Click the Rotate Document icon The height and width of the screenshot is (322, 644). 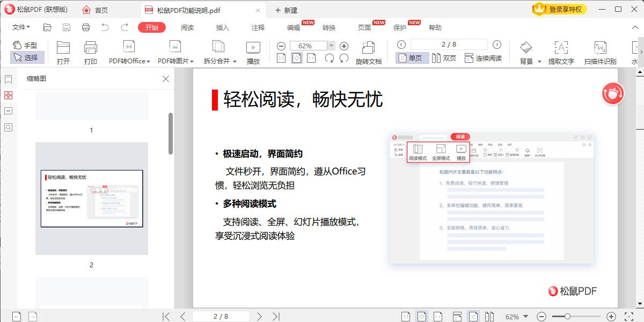pyautogui.click(x=368, y=53)
